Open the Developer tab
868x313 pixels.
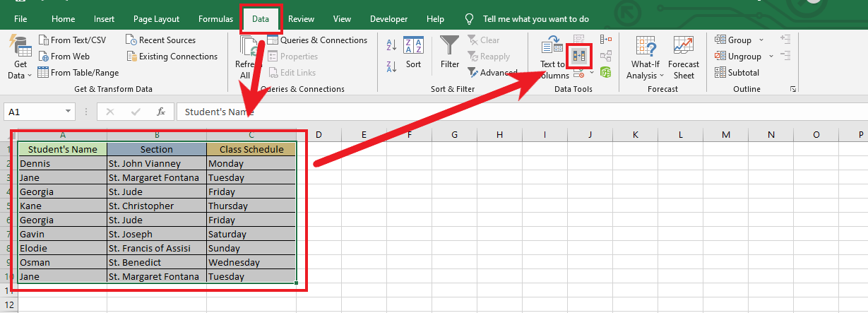tap(388, 19)
